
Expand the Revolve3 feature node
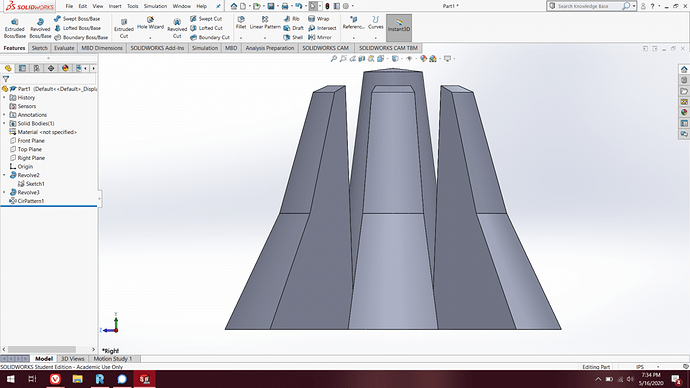(x=4, y=192)
